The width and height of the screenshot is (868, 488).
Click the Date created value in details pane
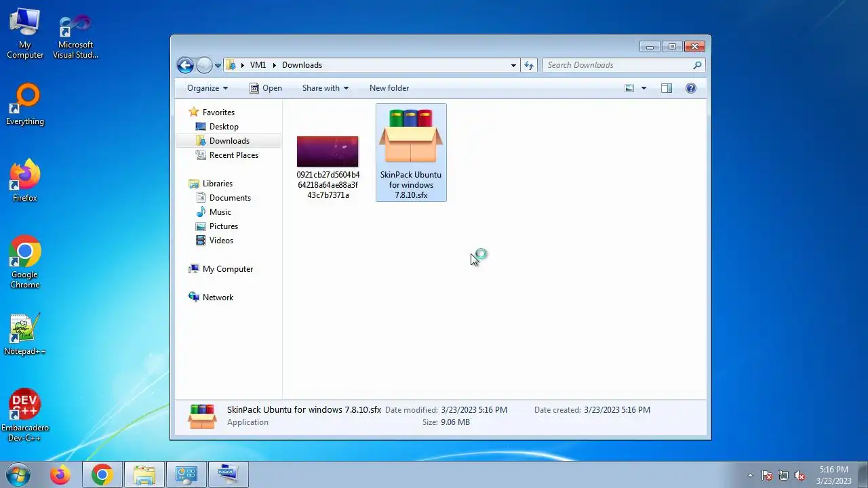(617, 410)
